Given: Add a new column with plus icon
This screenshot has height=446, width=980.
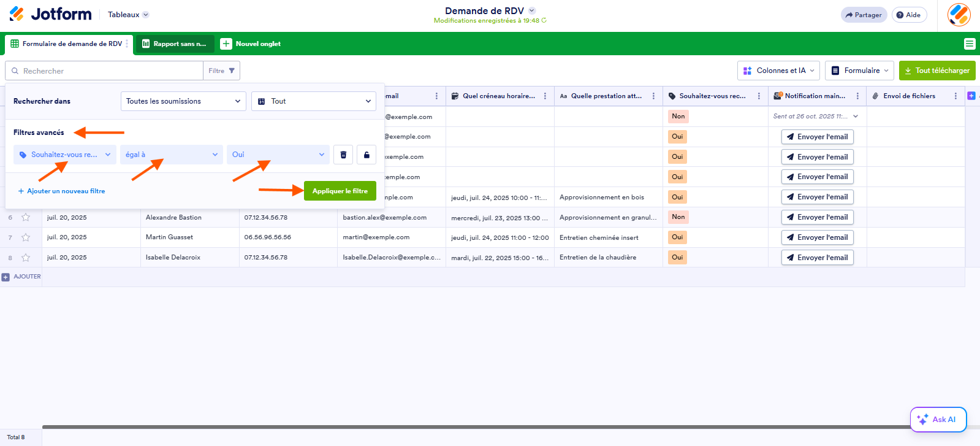Looking at the screenshot, I should tap(971, 96).
